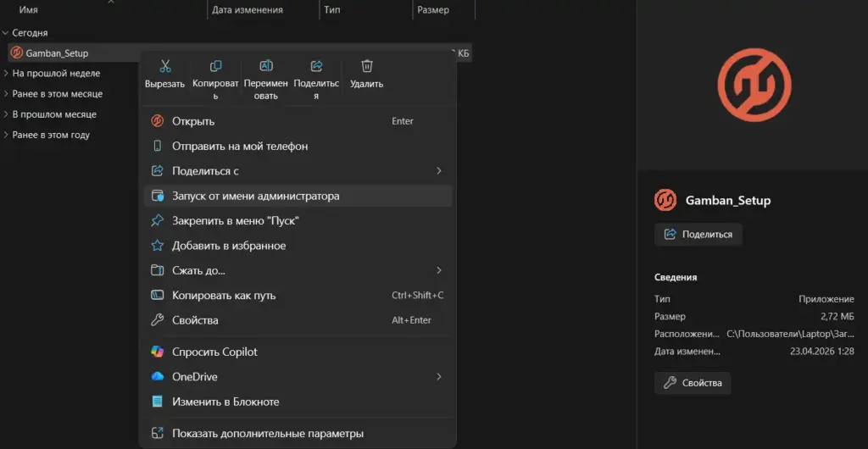Click the Gamban_Setup file icon in the file list
The height and width of the screenshot is (449, 868).
click(17, 53)
